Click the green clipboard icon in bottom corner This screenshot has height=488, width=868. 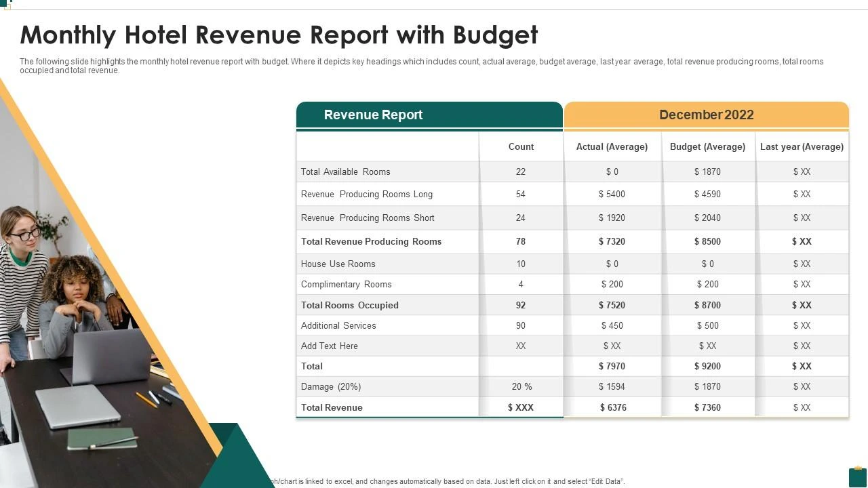(858, 476)
